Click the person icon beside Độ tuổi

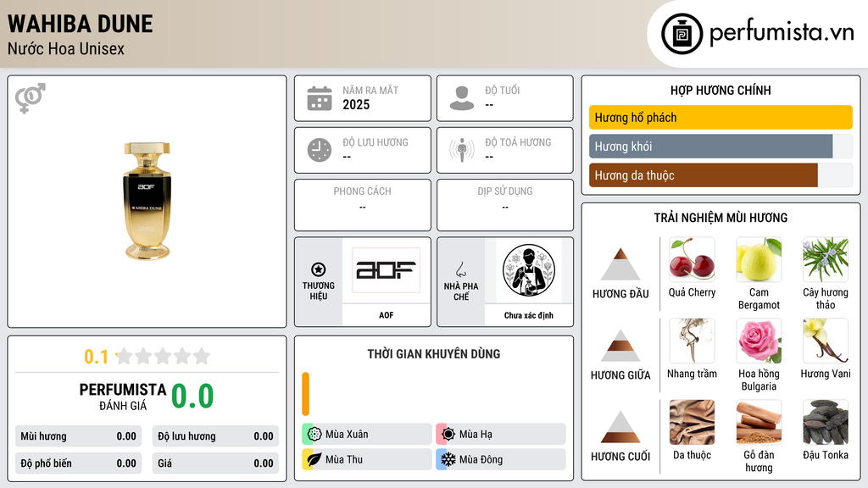pos(462,98)
